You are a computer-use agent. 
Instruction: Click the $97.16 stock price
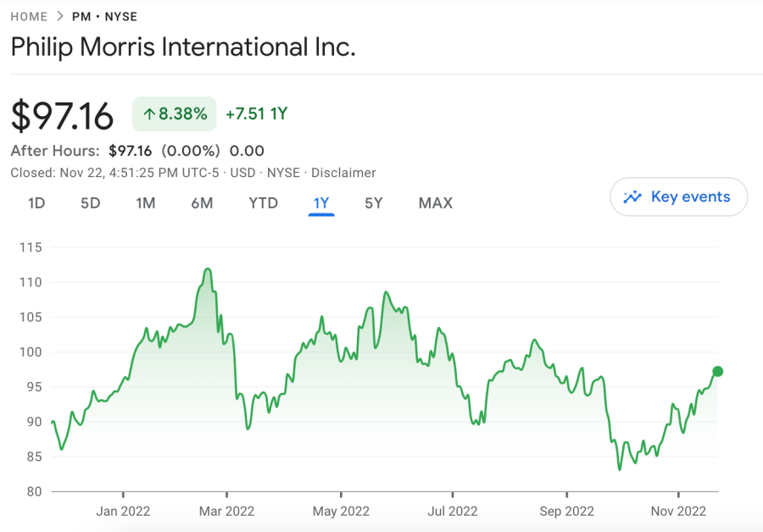(62, 116)
